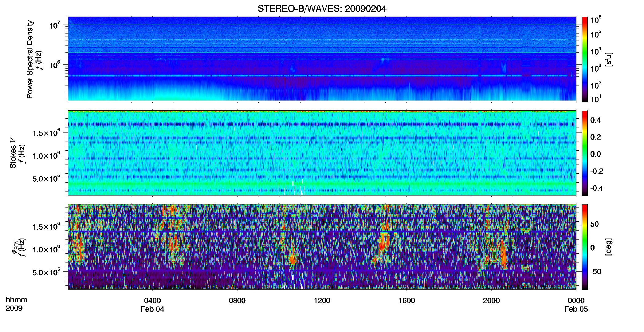Viewport: 644px width, 332px height.
Task: Click the 0000 Feb 05 time tick label
Action: tap(576, 305)
